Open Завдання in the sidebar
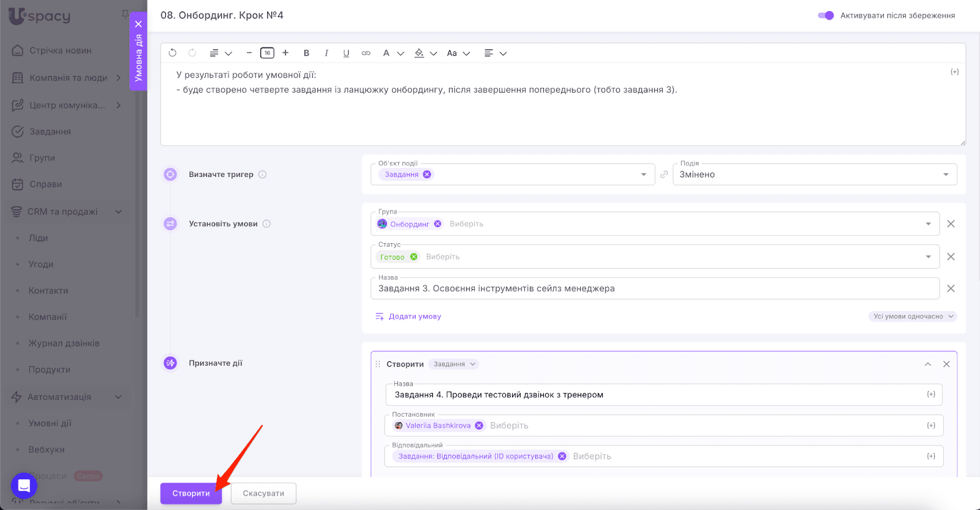The image size is (980, 510). coord(50,132)
